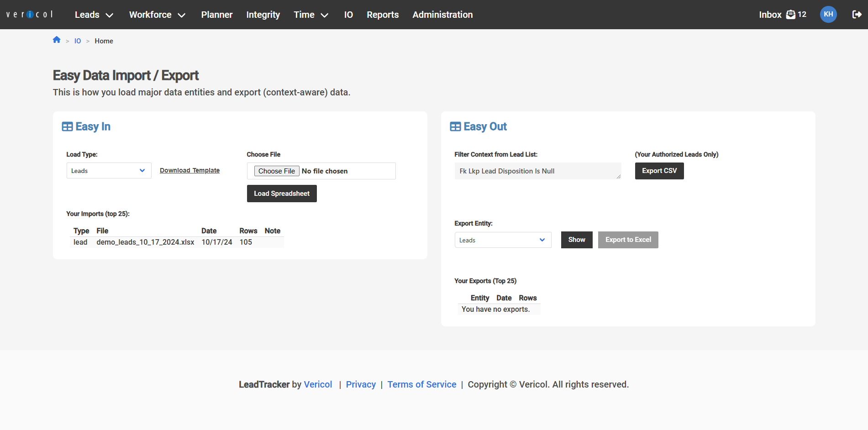The width and height of the screenshot is (868, 430).
Task: Download the import template
Action: point(189,170)
